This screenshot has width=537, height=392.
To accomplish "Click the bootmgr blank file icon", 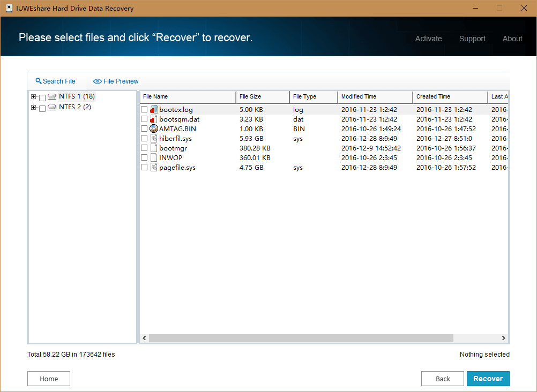I will [x=154, y=148].
